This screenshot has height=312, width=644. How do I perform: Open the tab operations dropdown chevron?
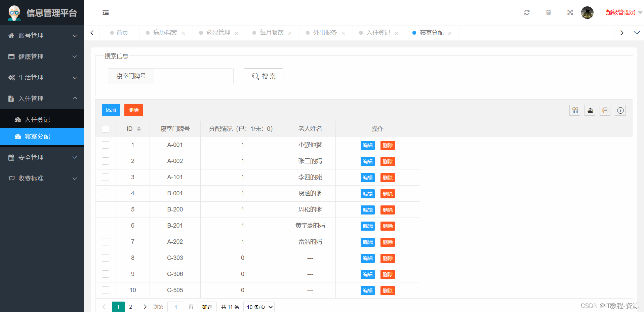point(636,33)
